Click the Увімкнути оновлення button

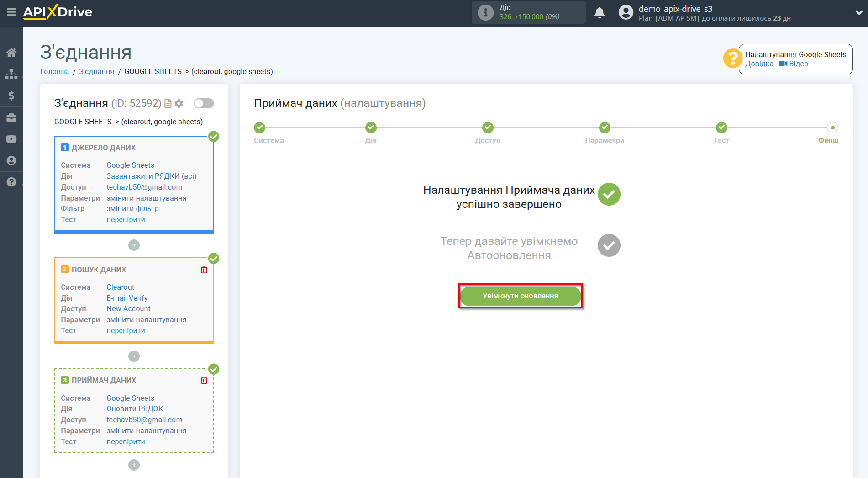coord(520,296)
